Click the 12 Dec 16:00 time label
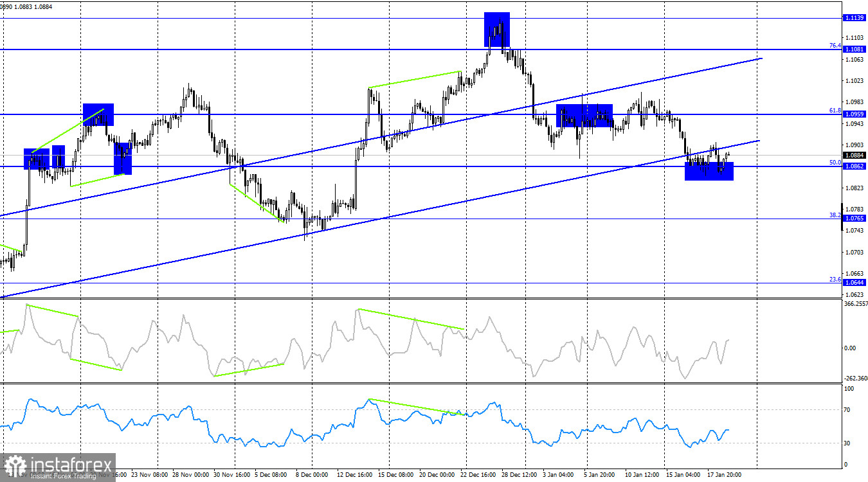The height and width of the screenshot is (482, 868). pyautogui.click(x=354, y=474)
